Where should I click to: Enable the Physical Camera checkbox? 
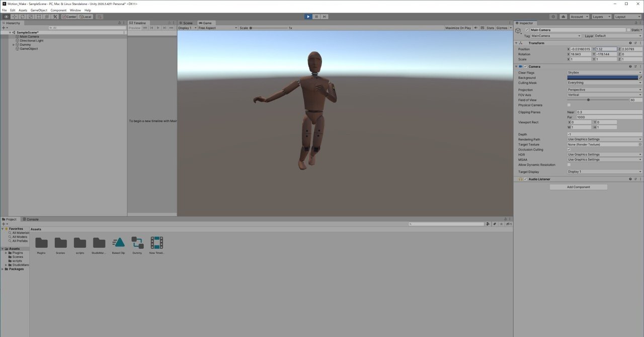(x=569, y=105)
